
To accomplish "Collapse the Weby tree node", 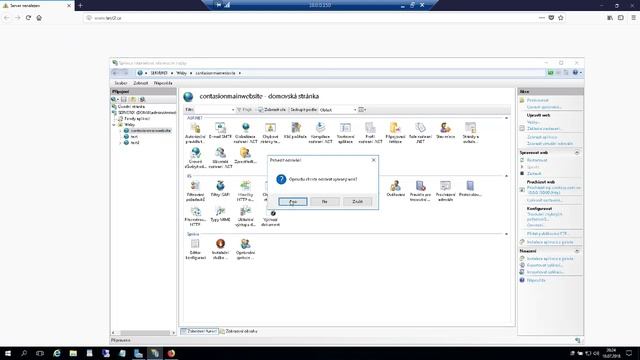I will click(x=114, y=124).
